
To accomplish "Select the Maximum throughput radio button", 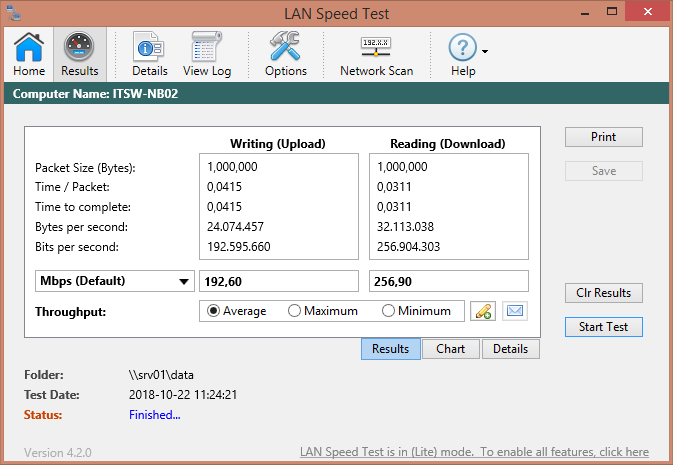I will (x=294, y=311).
